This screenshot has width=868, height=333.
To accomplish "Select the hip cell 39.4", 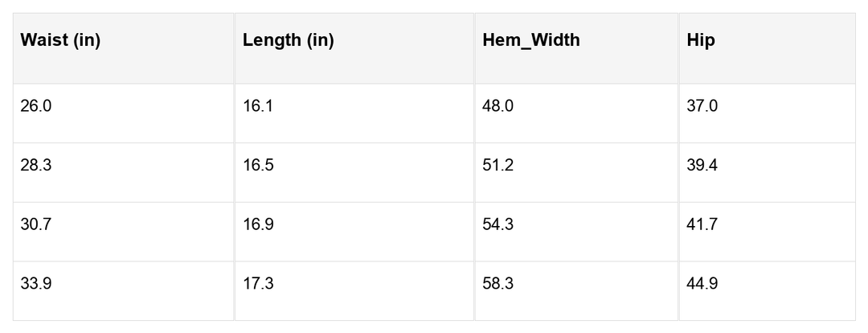I will [702, 166].
